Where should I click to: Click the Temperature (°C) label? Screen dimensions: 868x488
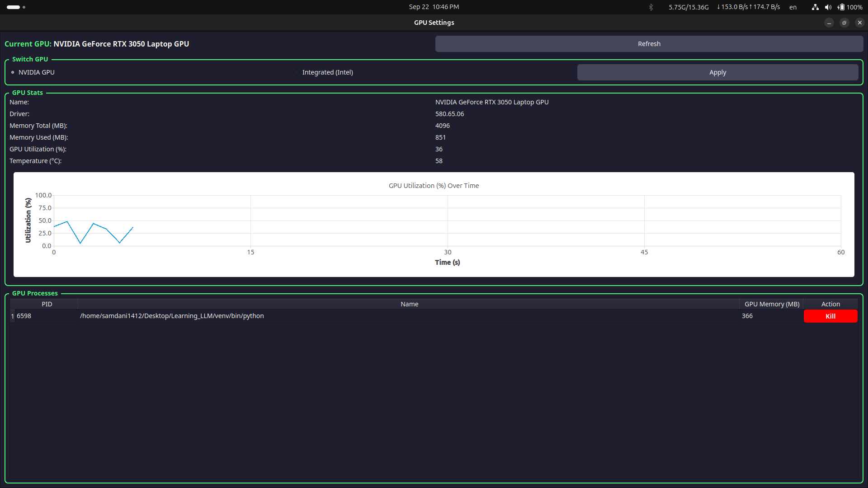35,161
